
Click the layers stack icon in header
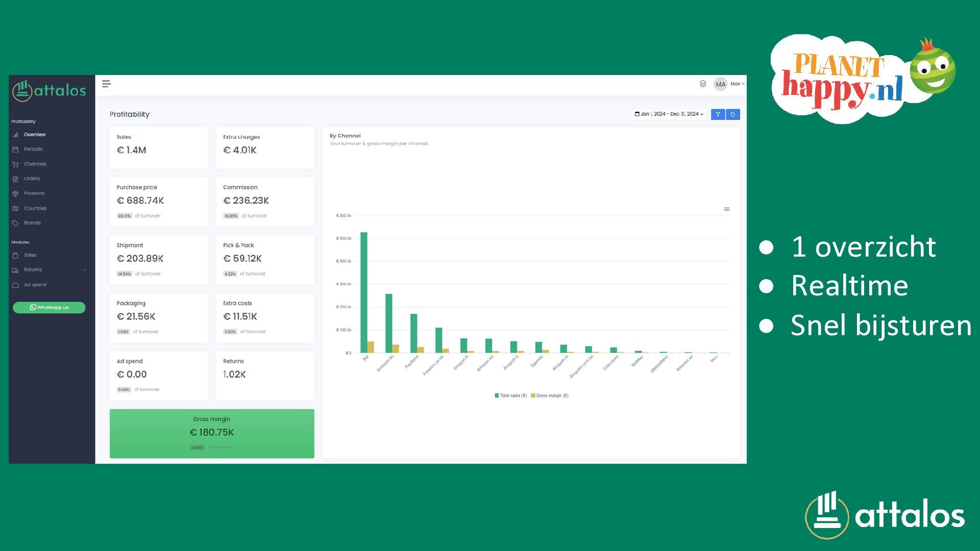[x=703, y=84]
